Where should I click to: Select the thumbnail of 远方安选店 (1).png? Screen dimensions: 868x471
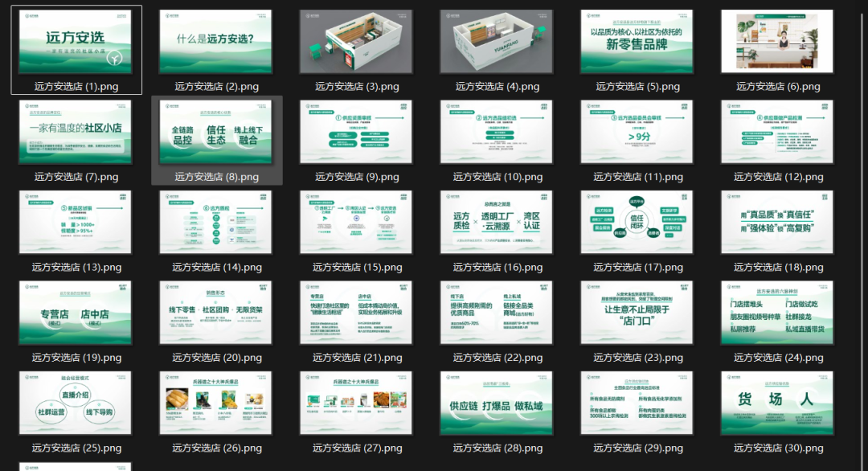click(76, 42)
